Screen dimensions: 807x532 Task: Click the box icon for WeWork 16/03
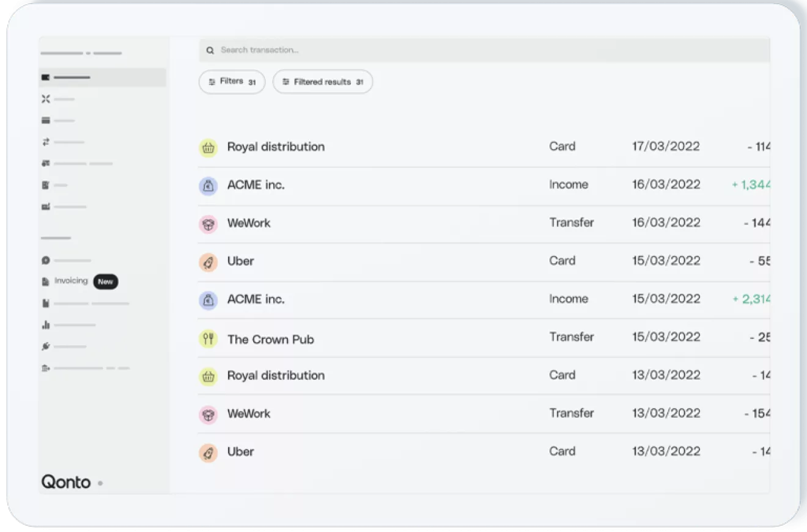pos(208,224)
